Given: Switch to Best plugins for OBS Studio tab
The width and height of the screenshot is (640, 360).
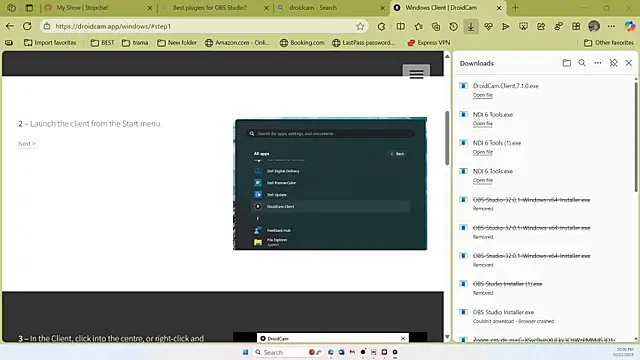Looking at the screenshot, I should [215, 8].
